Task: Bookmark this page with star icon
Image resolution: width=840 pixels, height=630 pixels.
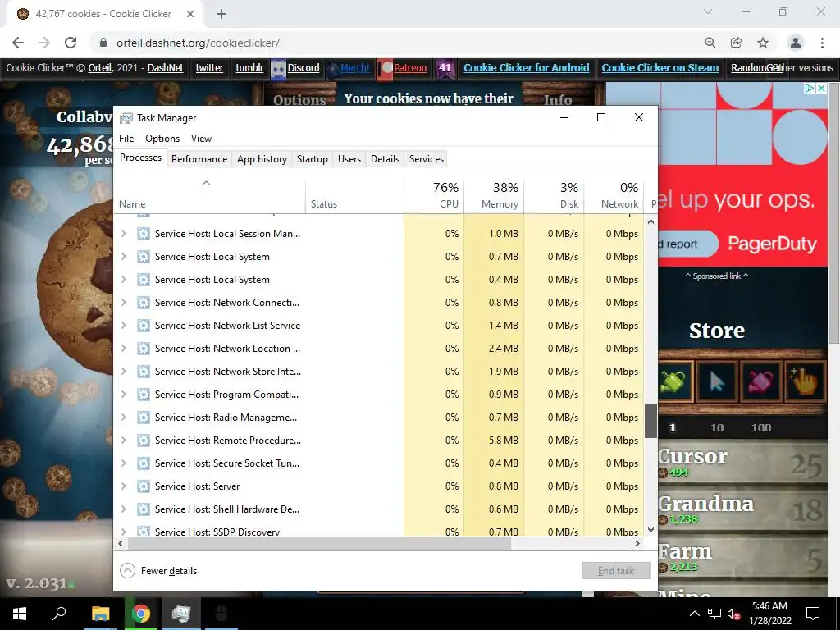Action: tap(763, 43)
